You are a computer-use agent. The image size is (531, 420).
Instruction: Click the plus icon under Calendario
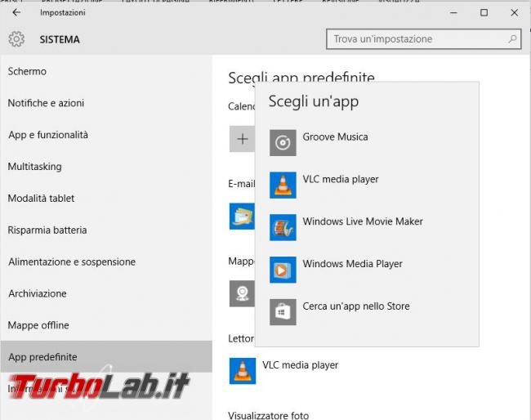[242, 139]
